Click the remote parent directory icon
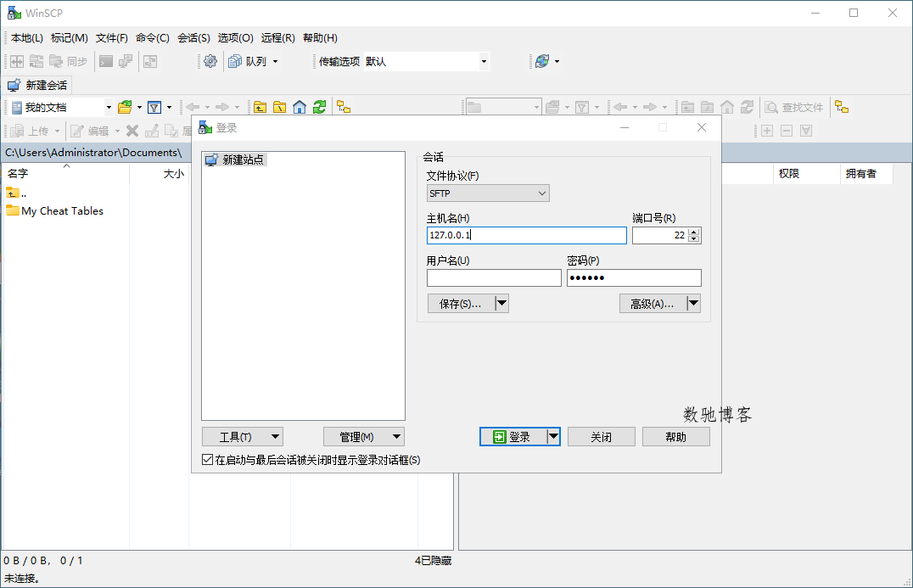 point(687,107)
